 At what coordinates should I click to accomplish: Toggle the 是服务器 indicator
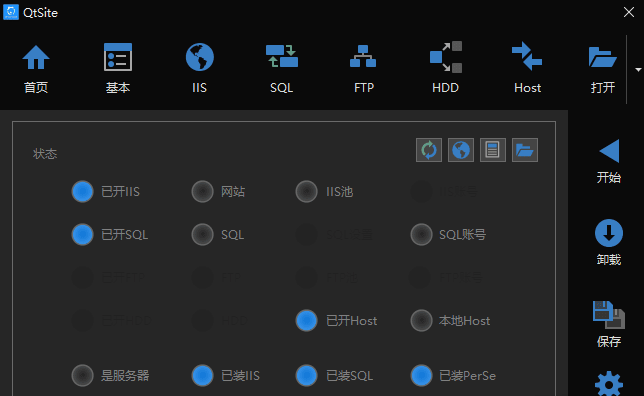click(x=83, y=375)
